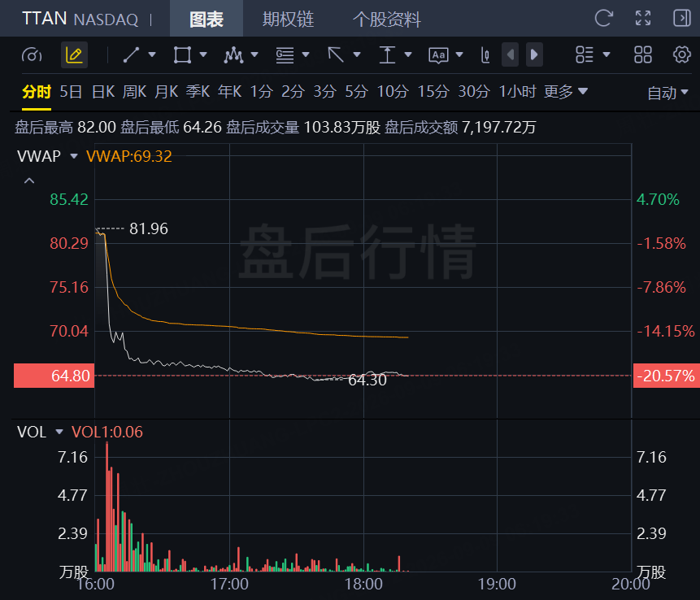This screenshot has height=600, width=700.
Task: Open the 自动 scale dropdown
Action: (667, 93)
